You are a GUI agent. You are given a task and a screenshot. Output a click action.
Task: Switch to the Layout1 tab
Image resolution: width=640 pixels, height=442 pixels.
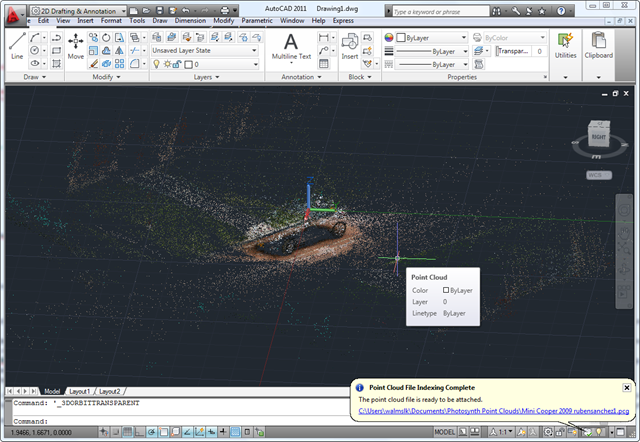coord(80,391)
